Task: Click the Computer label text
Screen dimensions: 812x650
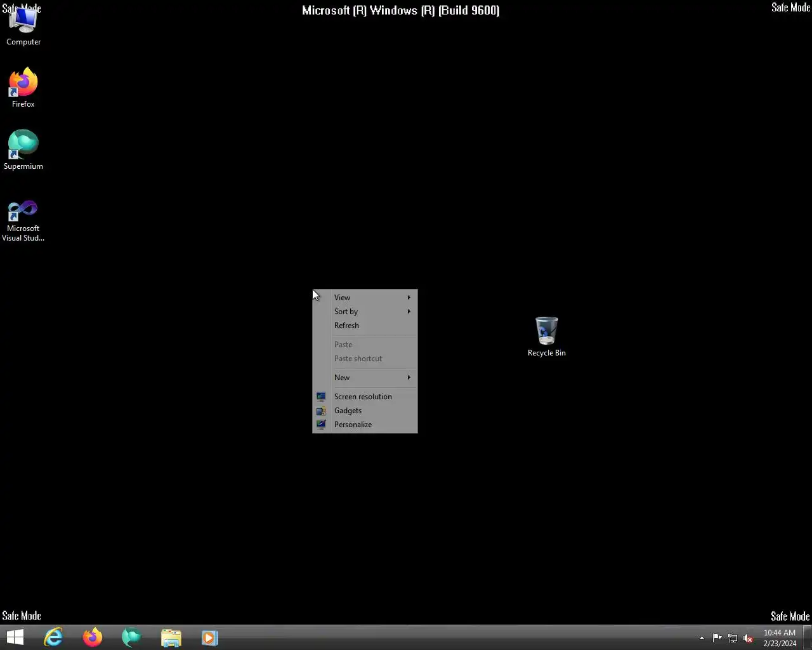Action: pos(23,42)
